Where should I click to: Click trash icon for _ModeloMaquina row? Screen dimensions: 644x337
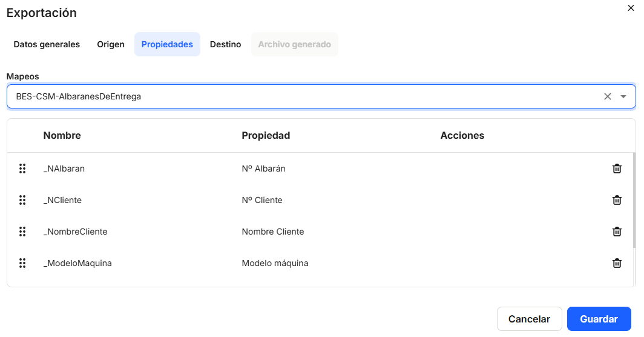pos(617,263)
